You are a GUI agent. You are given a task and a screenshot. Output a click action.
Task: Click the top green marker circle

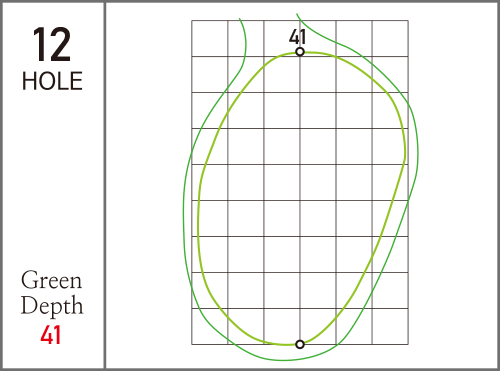(300, 52)
